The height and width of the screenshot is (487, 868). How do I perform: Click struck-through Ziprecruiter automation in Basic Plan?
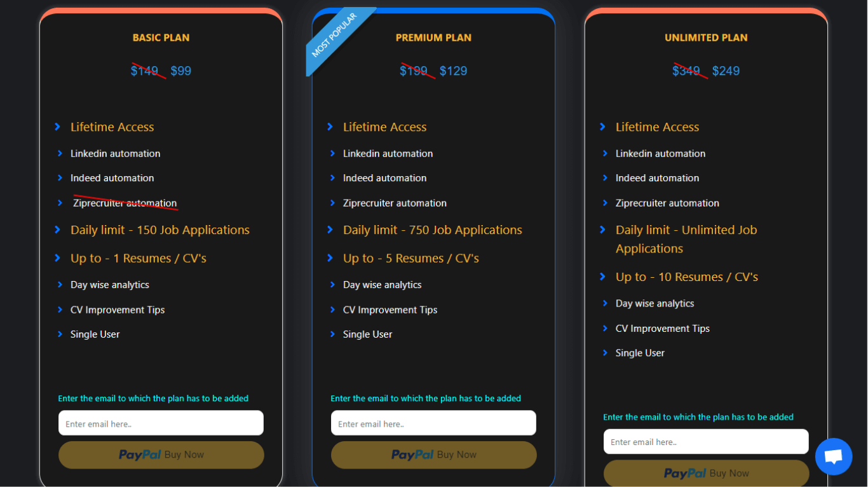click(x=125, y=203)
